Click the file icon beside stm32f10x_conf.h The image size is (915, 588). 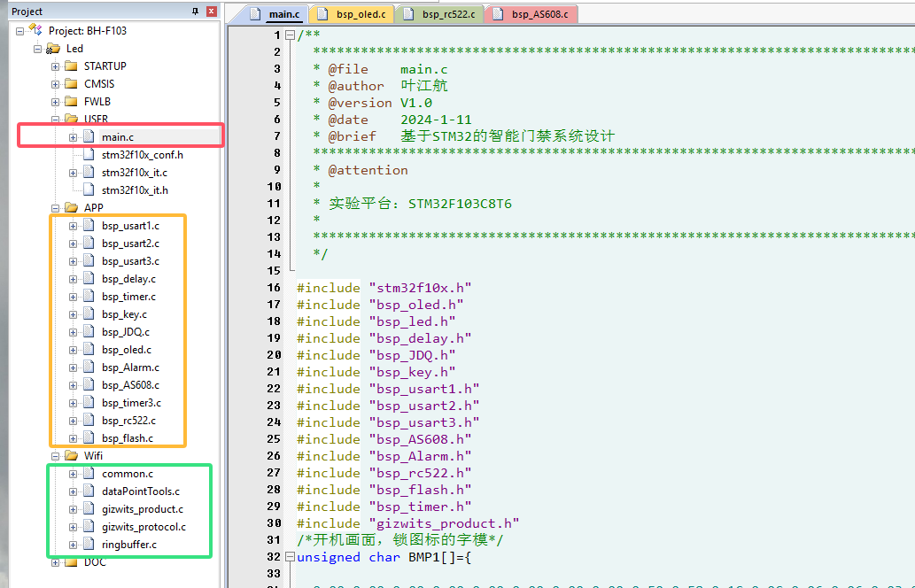point(89,155)
